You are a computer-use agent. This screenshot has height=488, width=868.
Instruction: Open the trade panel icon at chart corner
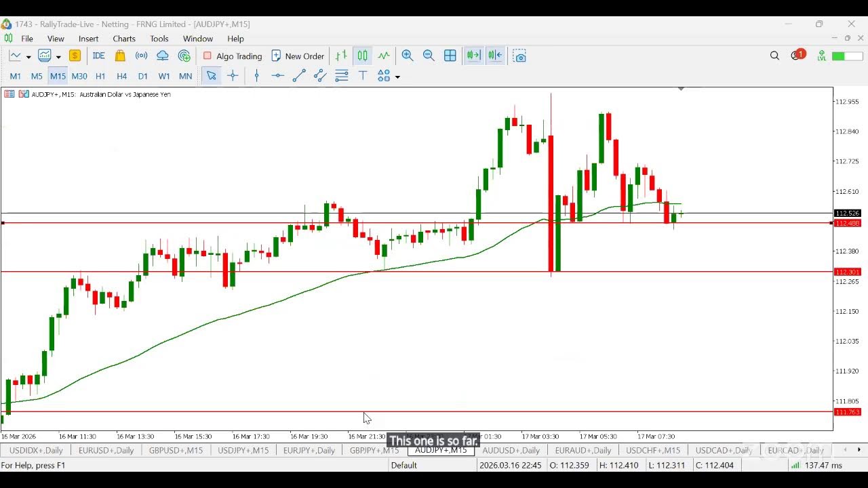[x=9, y=94]
